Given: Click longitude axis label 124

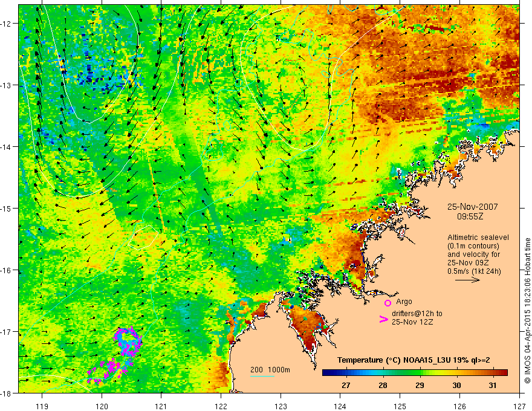Looking at the screenshot, I should coord(340,406).
